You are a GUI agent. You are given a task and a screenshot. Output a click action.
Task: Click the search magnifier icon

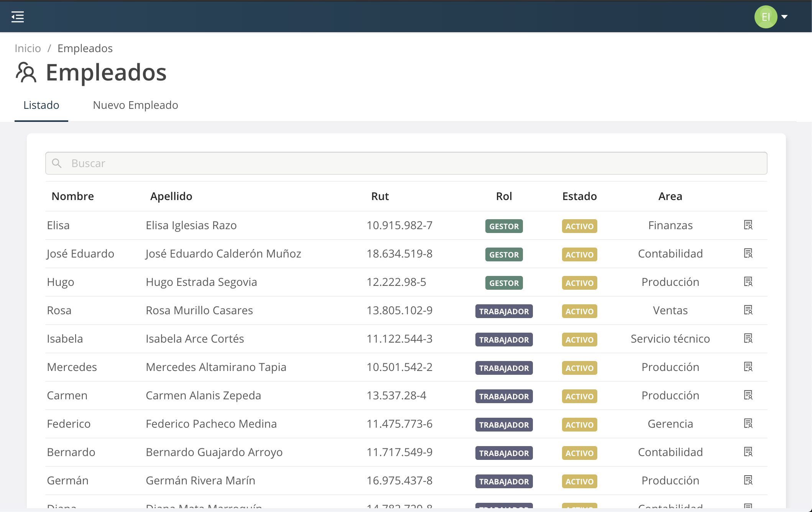tap(57, 163)
